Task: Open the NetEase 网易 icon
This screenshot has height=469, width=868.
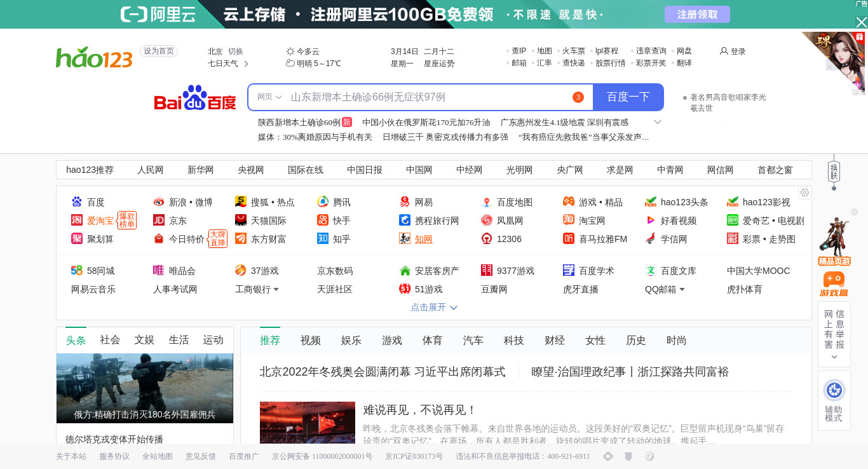Action: 405,202
